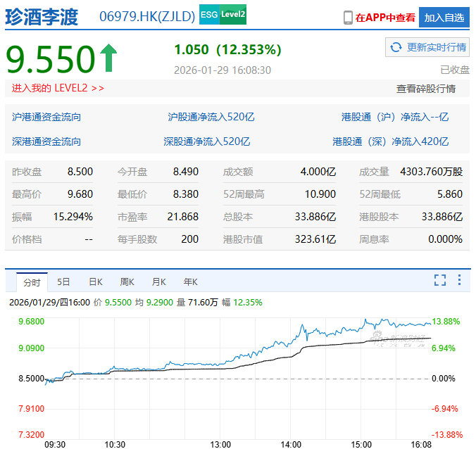Open 沪港通资金流向 link

pos(46,117)
